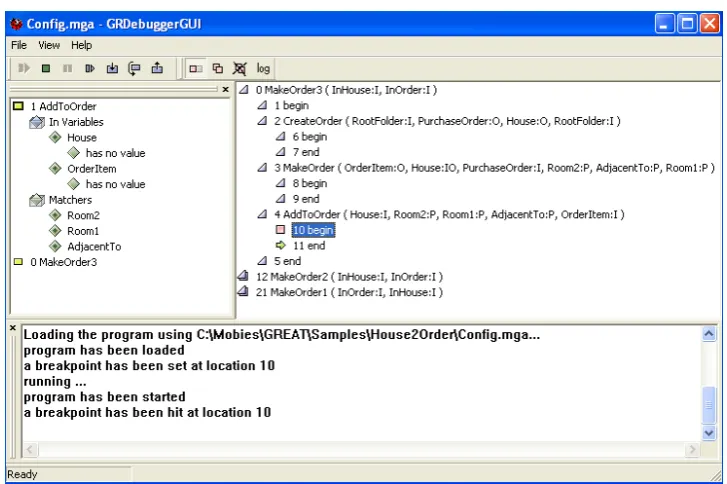Select the '11 end' row text
The height and width of the screenshot is (484, 727).
coord(309,246)
